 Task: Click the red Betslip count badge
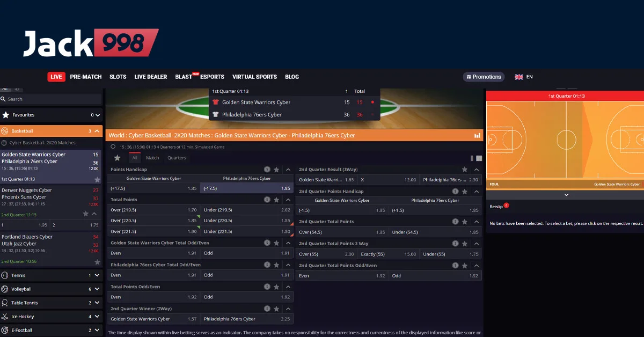coord(506,206)
